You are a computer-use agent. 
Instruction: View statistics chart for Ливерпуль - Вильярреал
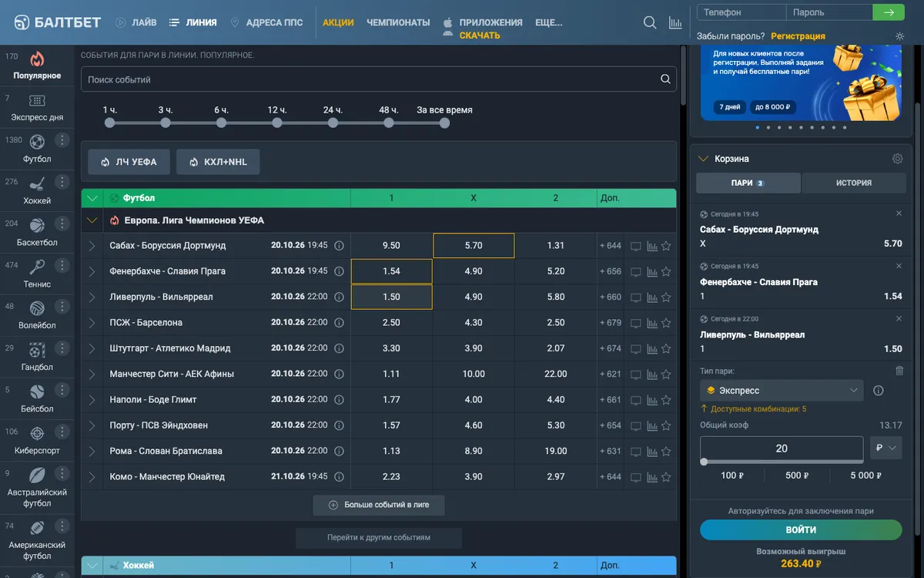pos(652,297)
